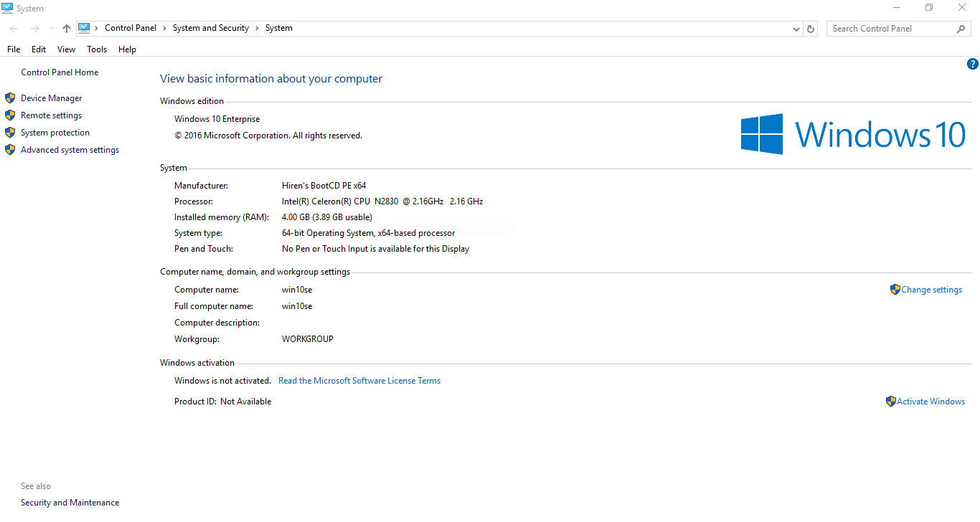Click shield icon beside Advanced system settings
The image size is (980, 522).
pyautogui.click(x=10, y=150)
